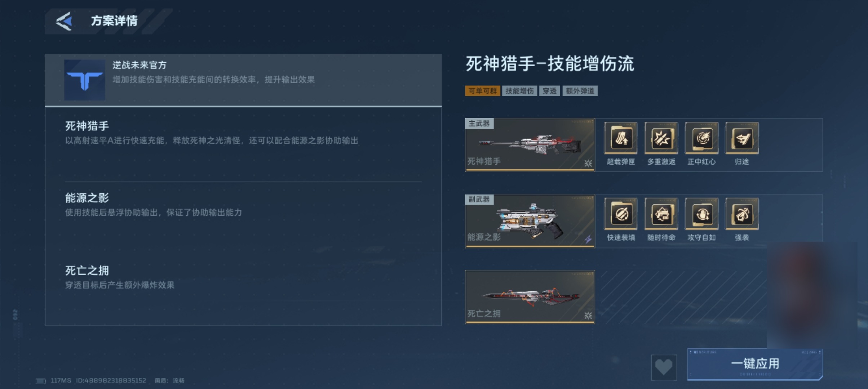Click the 一键应用 button
868x389 pixels.
point(755,364)
